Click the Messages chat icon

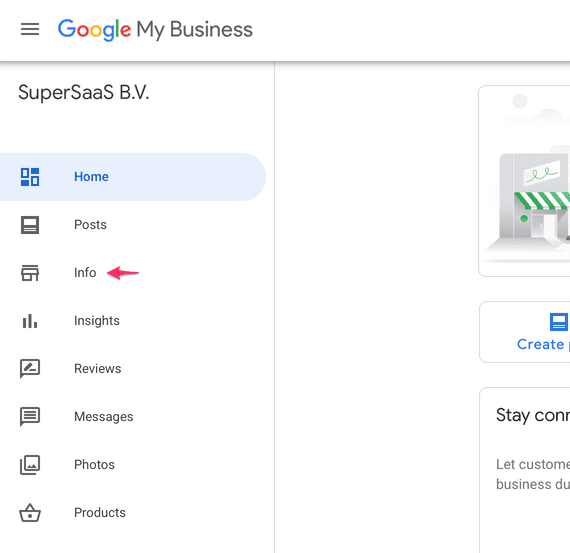click(x=30, y=417)
